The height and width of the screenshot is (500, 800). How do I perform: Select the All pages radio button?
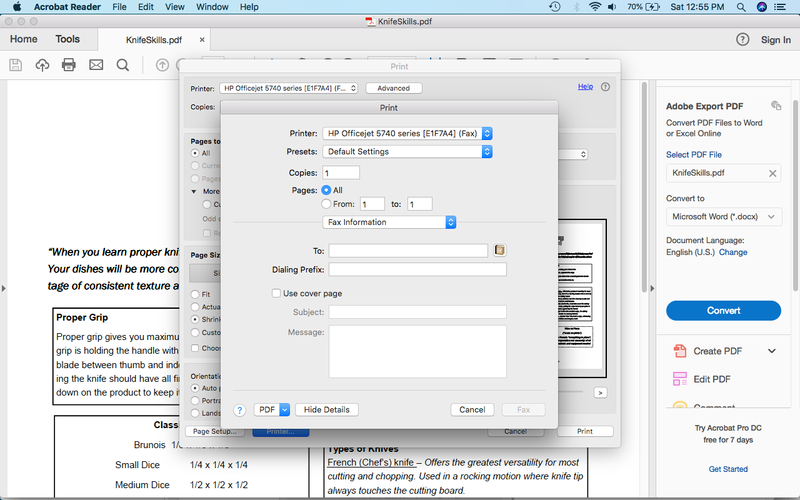click(x=326, y=189)
